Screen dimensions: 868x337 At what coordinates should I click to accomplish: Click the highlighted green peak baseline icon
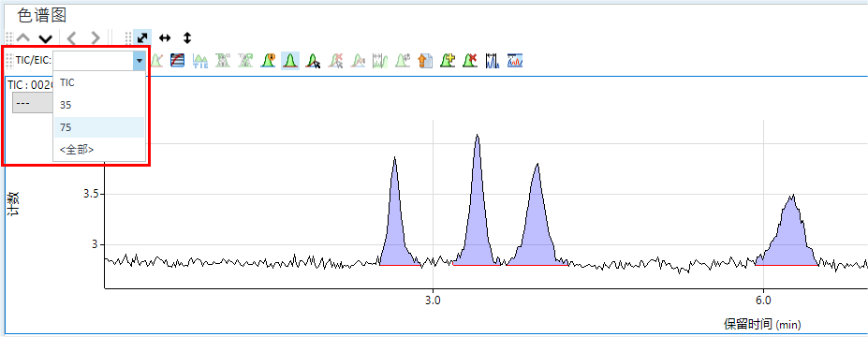tap(290, 60)
